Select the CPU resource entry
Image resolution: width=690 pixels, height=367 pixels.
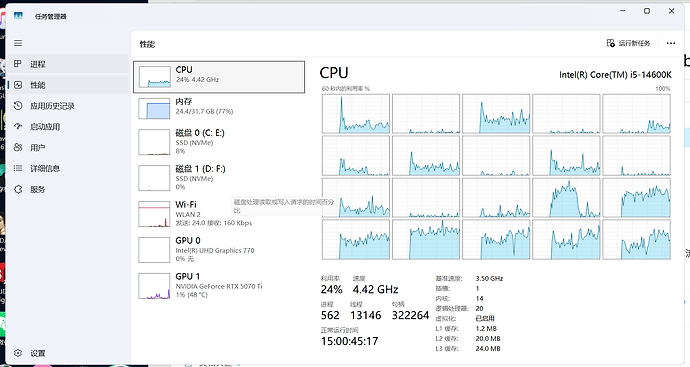219,77
